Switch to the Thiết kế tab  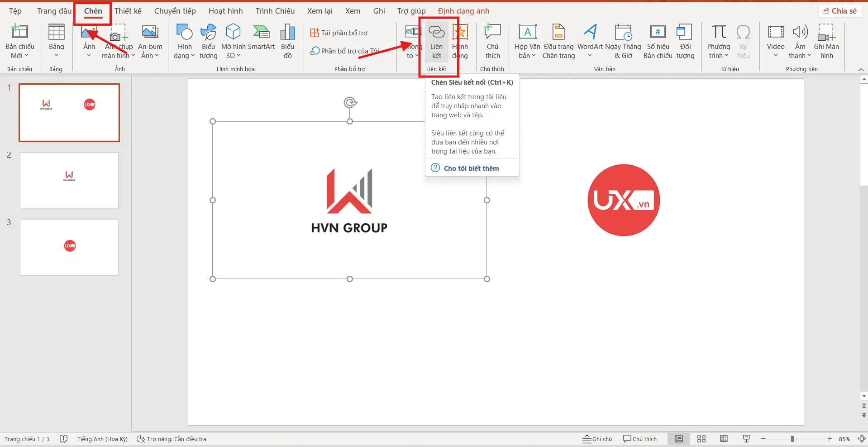(128, 10)
